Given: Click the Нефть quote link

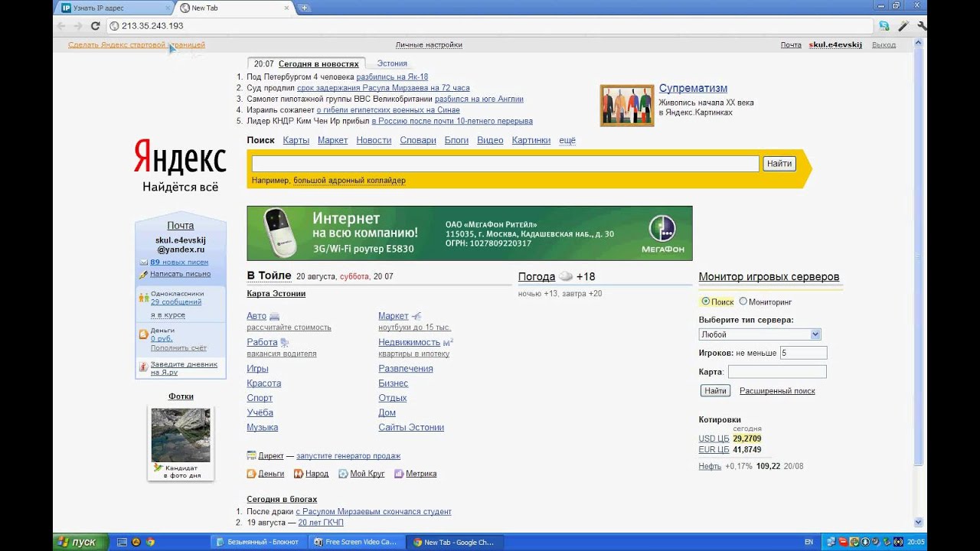Looking at the screenshot, I should 710,466.
